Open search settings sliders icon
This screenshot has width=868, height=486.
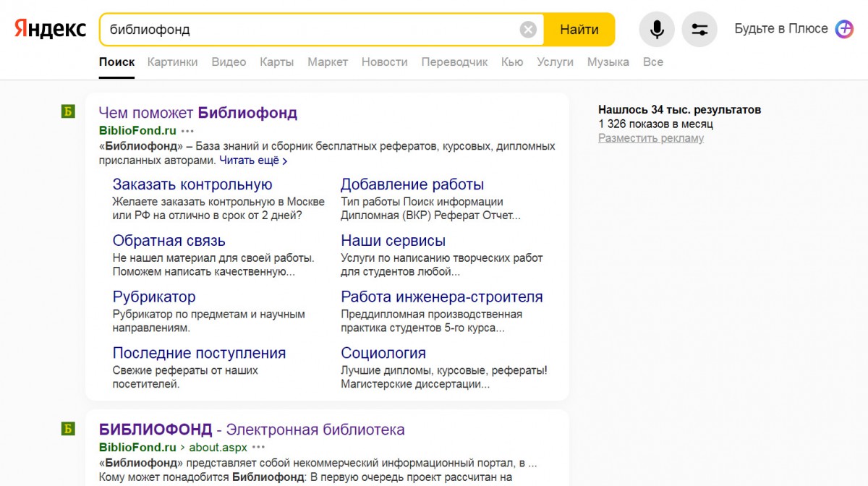[699, 30]
